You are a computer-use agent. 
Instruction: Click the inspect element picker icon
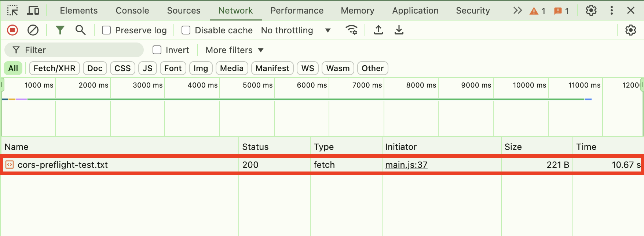point(12,11)
